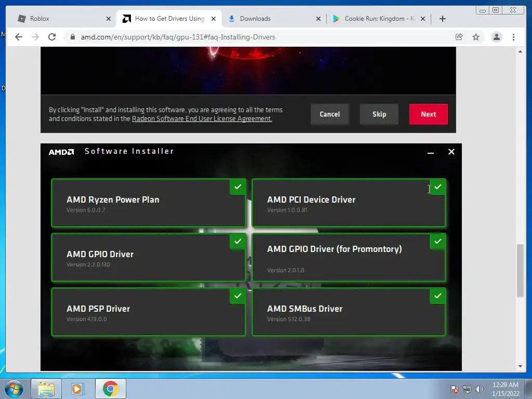Select the How to Get Drivers tab

click(x=166, y=19)
